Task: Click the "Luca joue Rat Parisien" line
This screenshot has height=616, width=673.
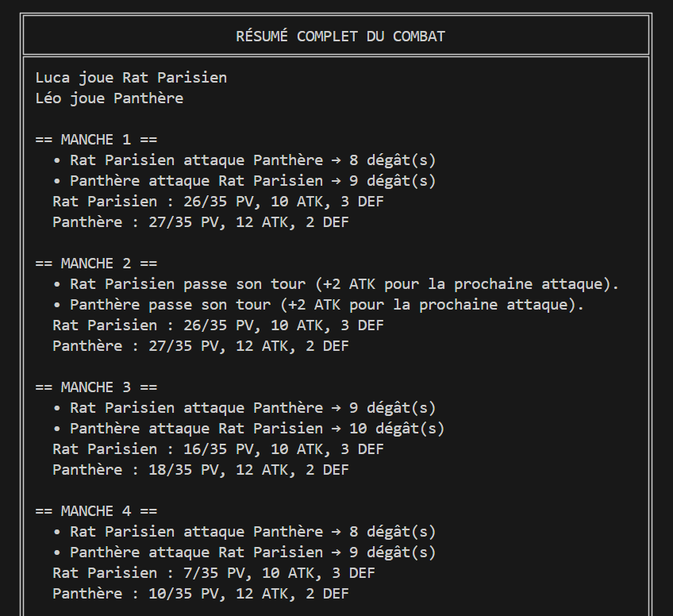Action: pos(131,78)
